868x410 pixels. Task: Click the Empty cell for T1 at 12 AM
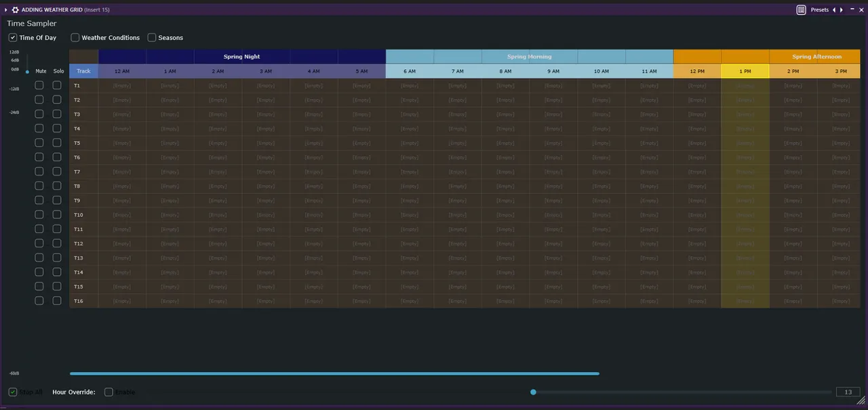121,85
